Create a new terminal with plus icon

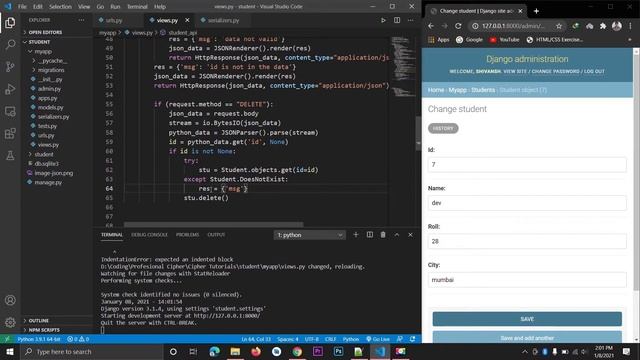[356, 235]
